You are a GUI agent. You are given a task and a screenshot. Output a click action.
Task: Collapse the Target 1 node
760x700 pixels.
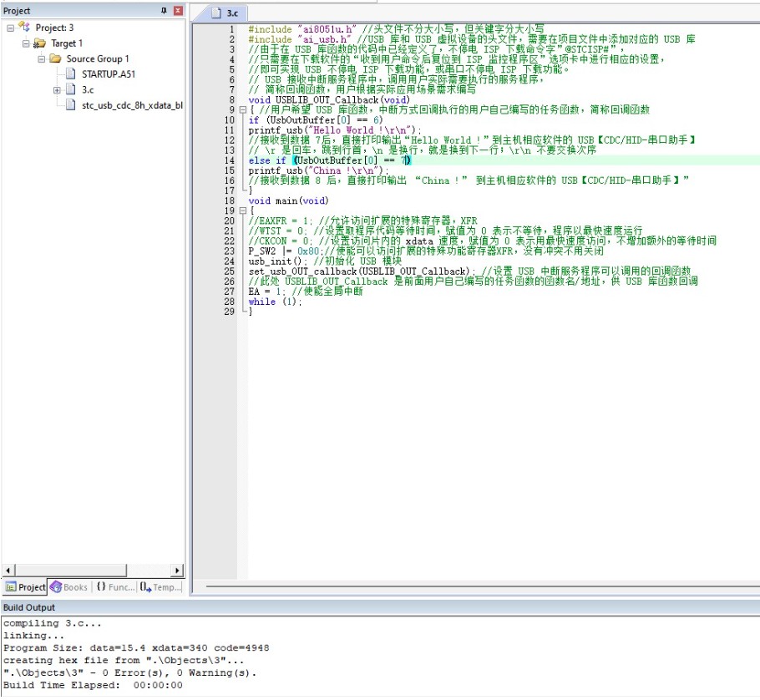pos(26,43)
